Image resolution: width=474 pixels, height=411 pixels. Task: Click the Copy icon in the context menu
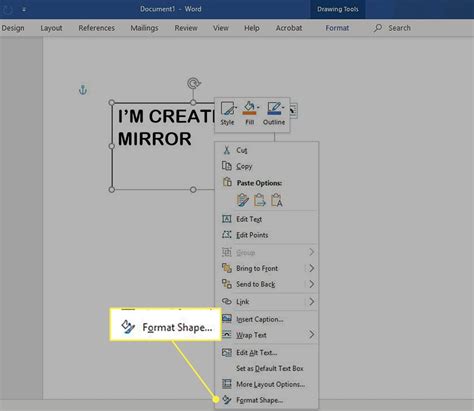tap(227, 166)
